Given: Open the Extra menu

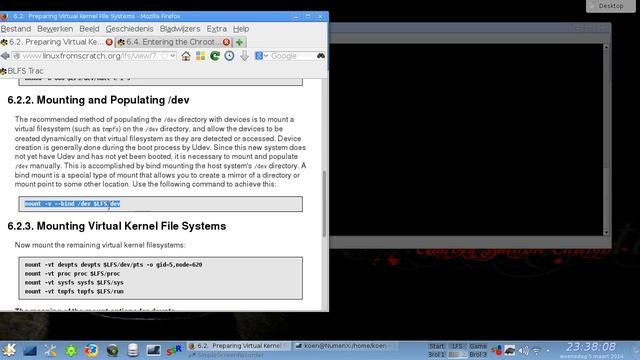Looking at the screenshot, I should [x=216, y=29].
